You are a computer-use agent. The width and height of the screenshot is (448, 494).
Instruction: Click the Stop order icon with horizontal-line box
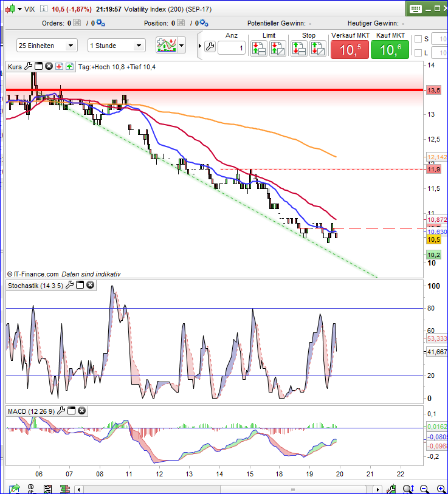coord(299,49)
